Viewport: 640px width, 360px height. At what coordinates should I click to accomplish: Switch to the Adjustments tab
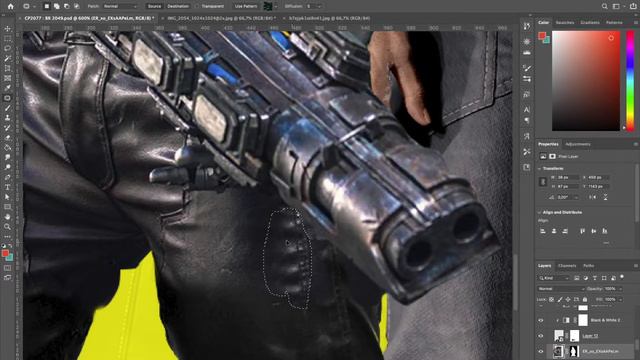[x=578, y=144]
